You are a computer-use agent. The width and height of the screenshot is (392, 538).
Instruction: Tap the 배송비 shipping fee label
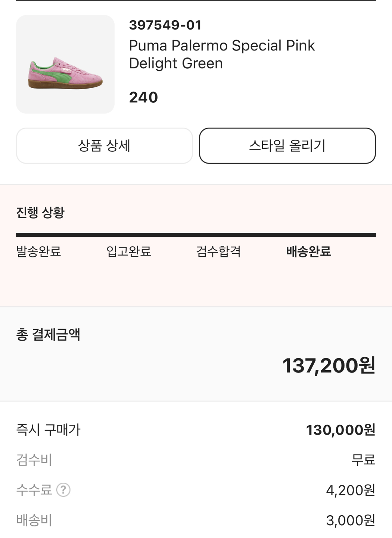[34, 520]
